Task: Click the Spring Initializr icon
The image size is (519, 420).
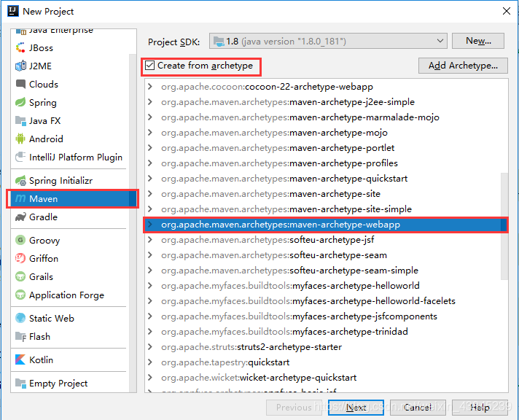Action: point(20,181)
